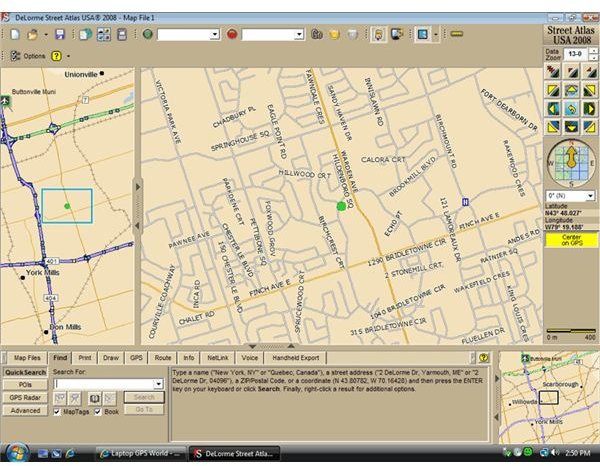Switch to the Map Files tab
Screen dimensions: 600x466
27,358
